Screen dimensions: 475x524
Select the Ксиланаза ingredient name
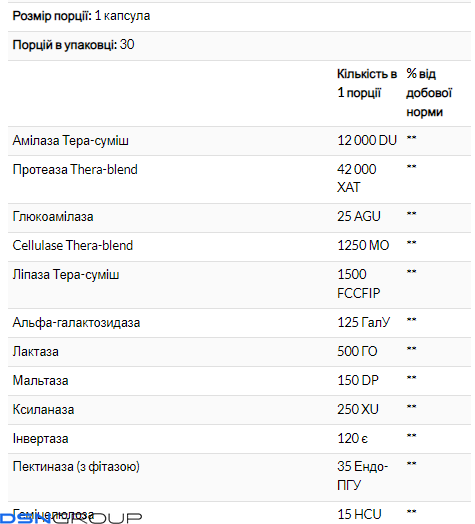pyautogui.click(x=43, y=410)
